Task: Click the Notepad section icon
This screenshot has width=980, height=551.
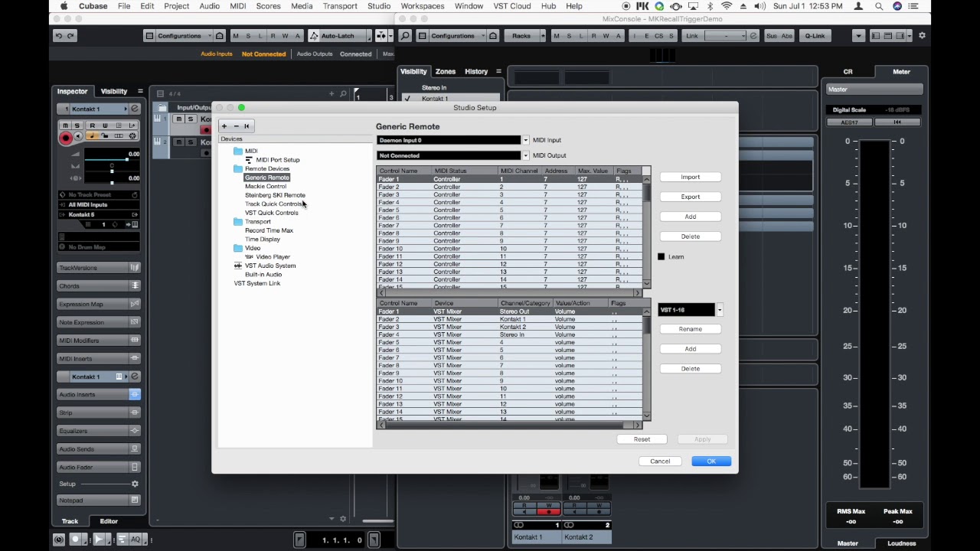Action: (135, 500)
